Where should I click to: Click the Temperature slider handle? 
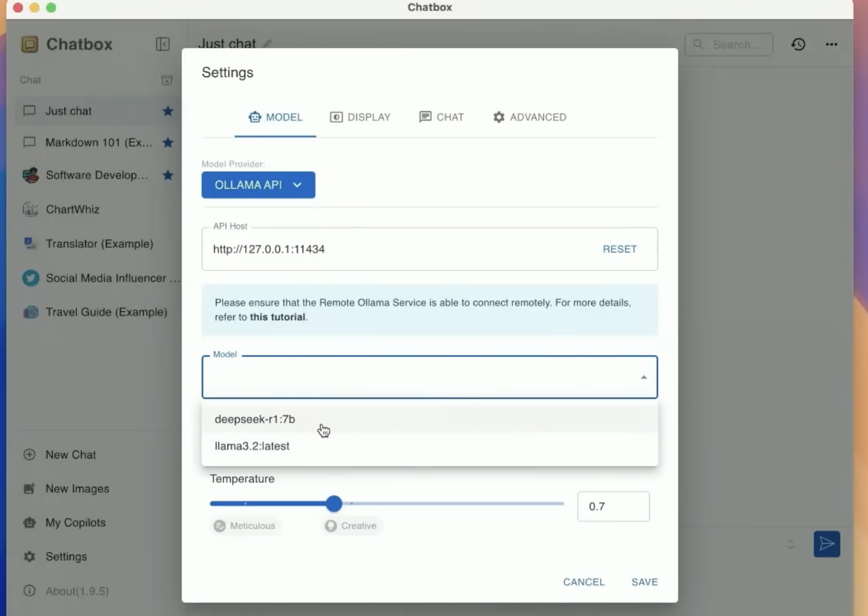pyautogui.click(x=334, y=504)
